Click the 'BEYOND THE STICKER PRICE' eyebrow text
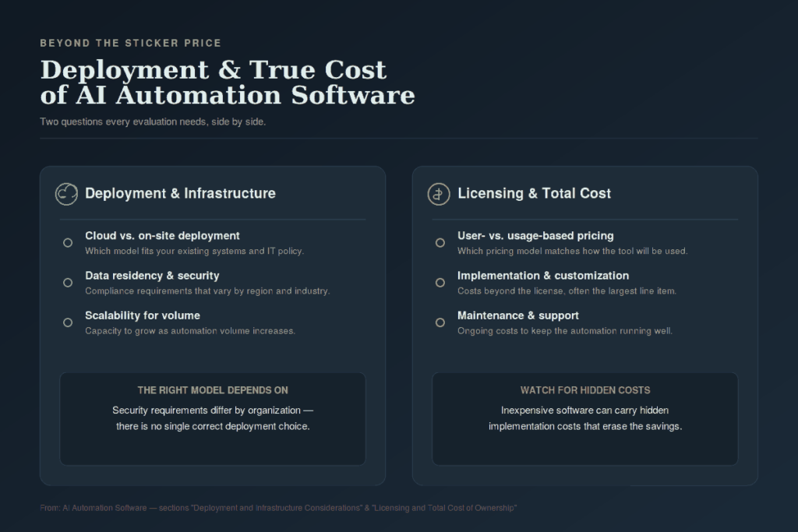 pos(131,44)
